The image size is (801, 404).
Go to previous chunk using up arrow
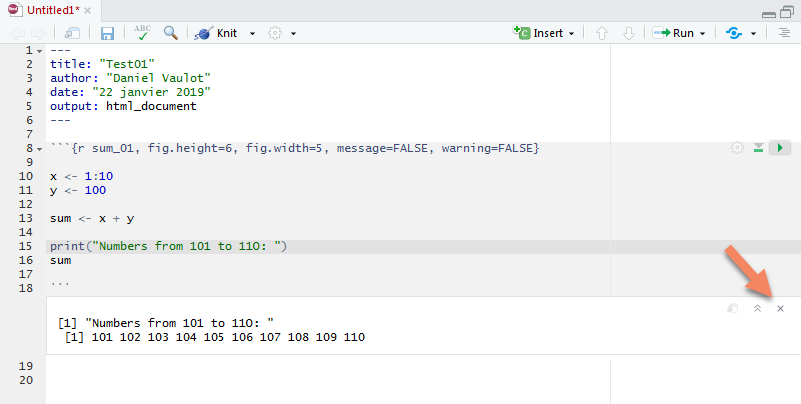click(602, 33)
